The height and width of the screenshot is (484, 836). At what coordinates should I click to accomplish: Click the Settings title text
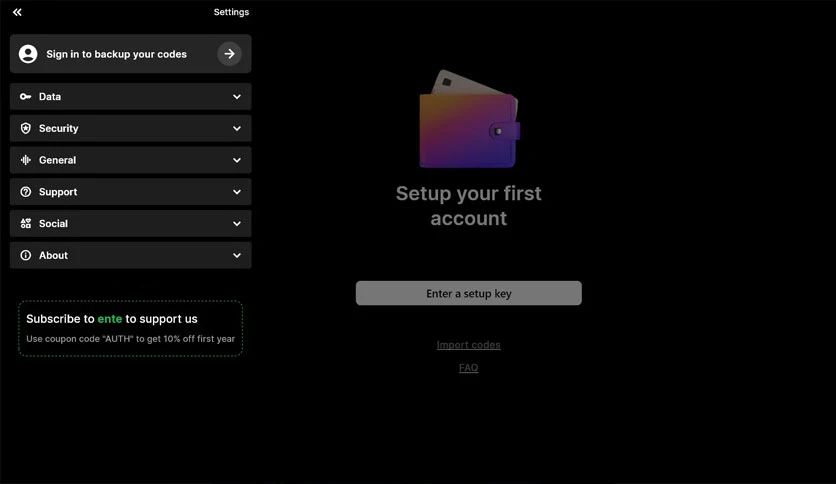[231, 12]
